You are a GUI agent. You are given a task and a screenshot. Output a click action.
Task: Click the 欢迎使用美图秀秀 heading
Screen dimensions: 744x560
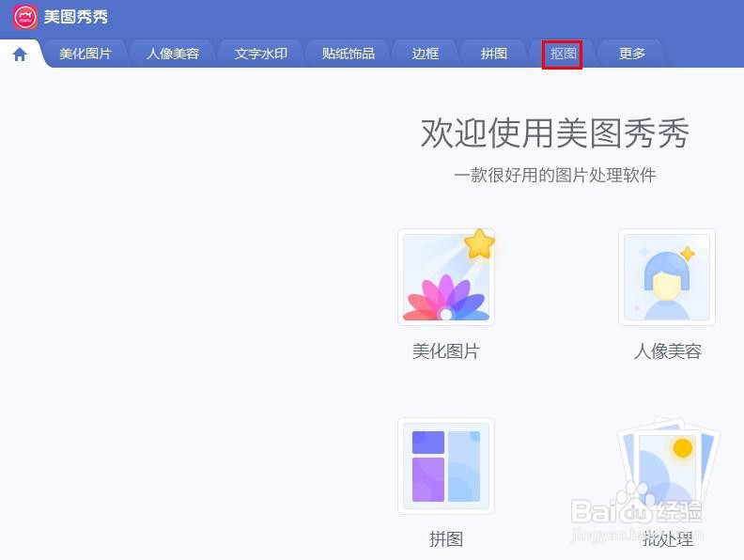[554, 133]
